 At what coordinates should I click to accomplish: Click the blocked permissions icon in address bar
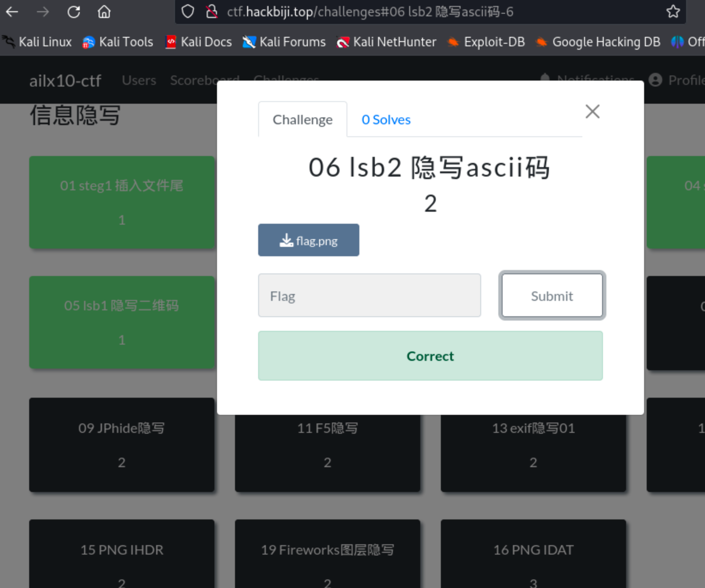point(211,12)
